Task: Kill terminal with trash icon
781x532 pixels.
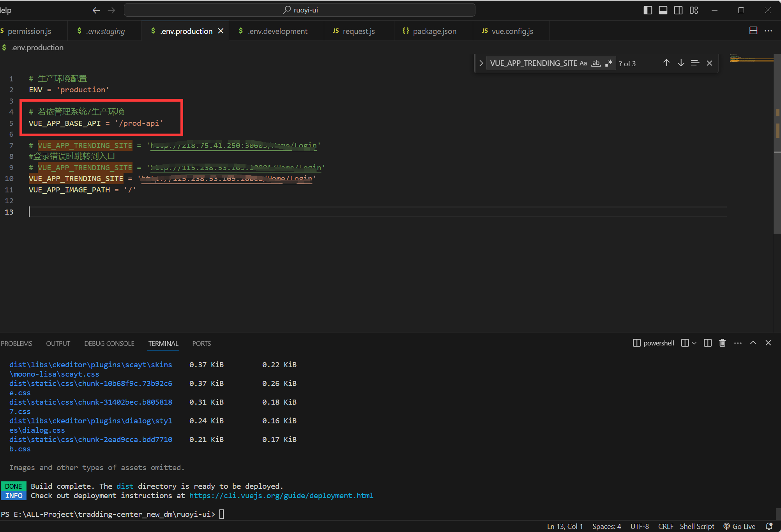Action: click(722, 343)
